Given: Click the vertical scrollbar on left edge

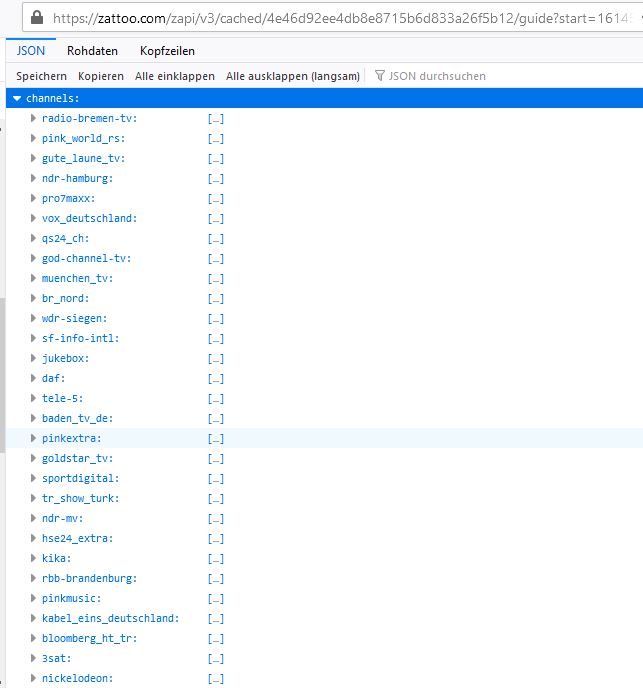Looking at the screenshot, I should point(2,375).
